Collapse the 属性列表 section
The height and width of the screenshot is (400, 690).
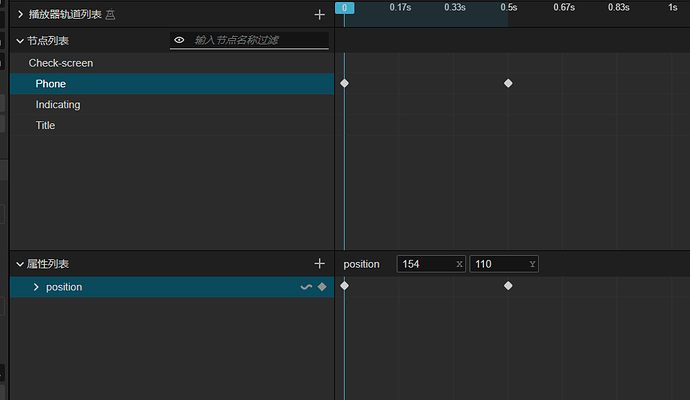20,264
